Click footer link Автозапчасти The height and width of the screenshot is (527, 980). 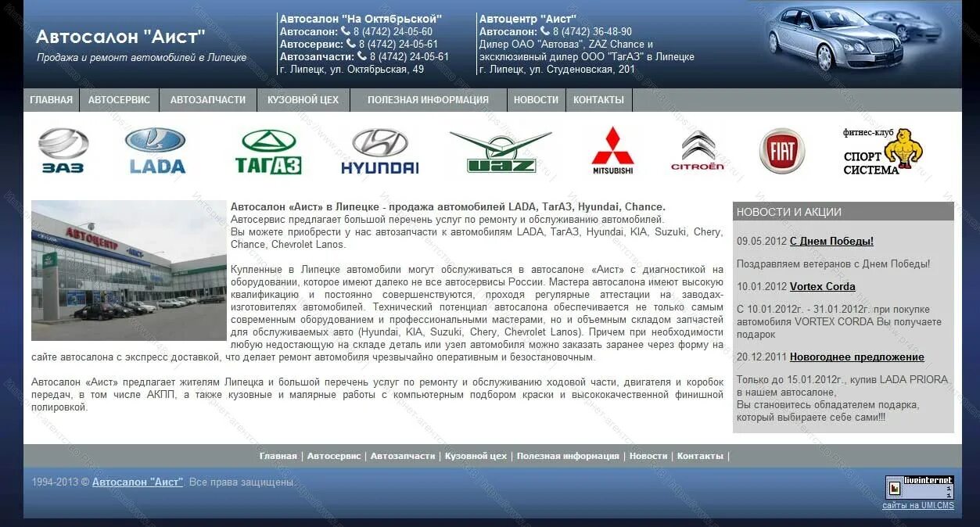(403, 456)
